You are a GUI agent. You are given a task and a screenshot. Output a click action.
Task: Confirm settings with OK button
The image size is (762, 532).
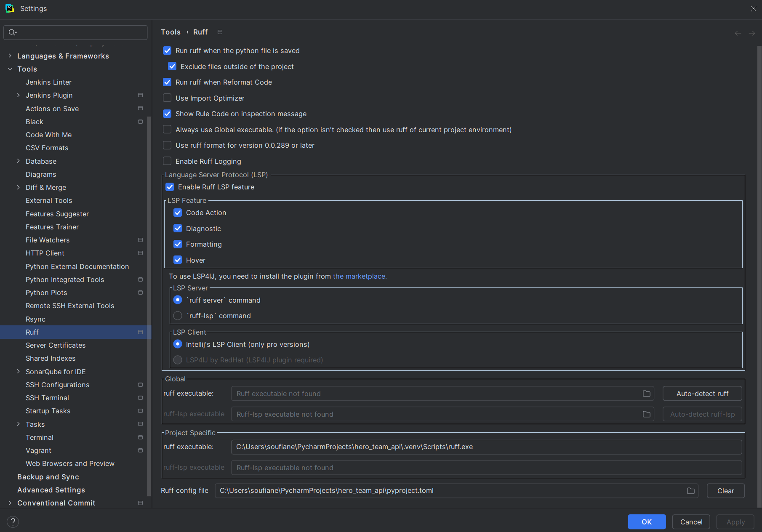[647, 522]
